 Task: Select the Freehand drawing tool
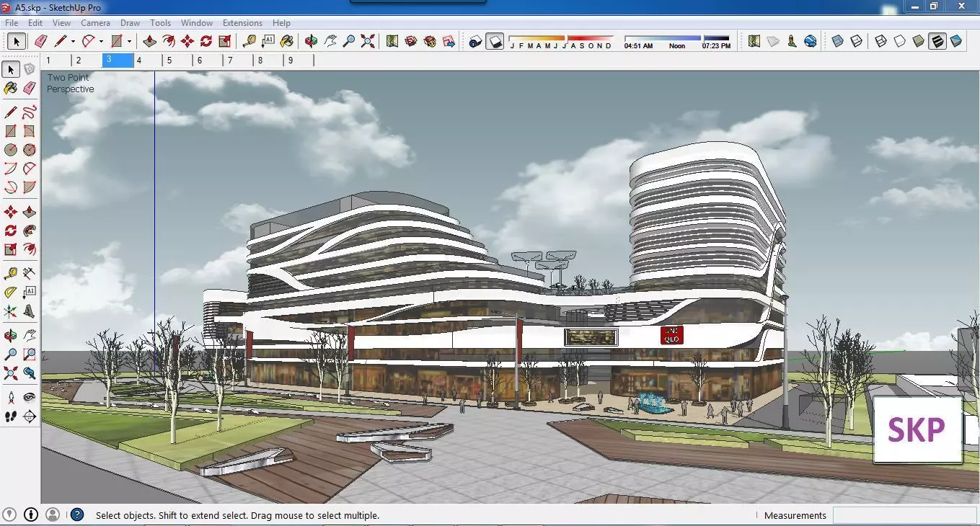coord(30,112)
